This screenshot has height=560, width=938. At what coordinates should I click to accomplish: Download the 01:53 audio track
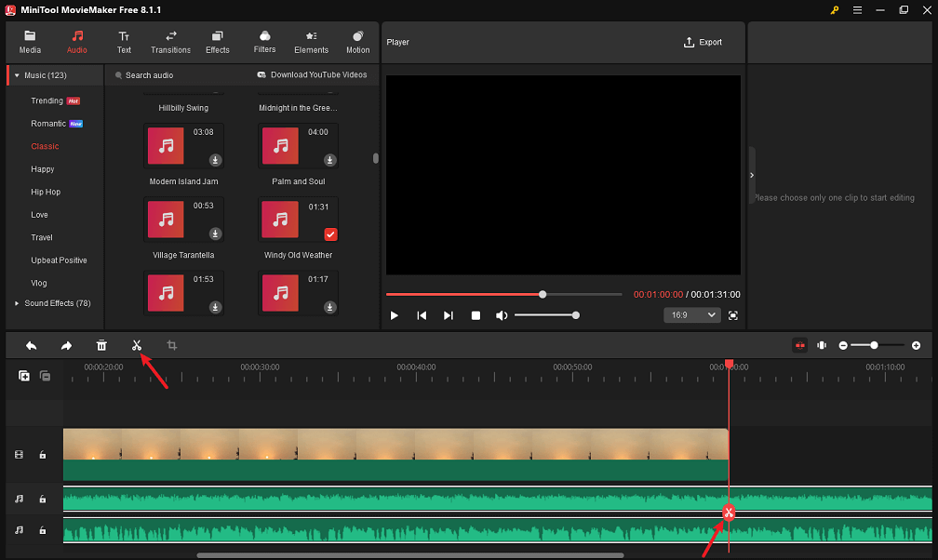[215, 308]
